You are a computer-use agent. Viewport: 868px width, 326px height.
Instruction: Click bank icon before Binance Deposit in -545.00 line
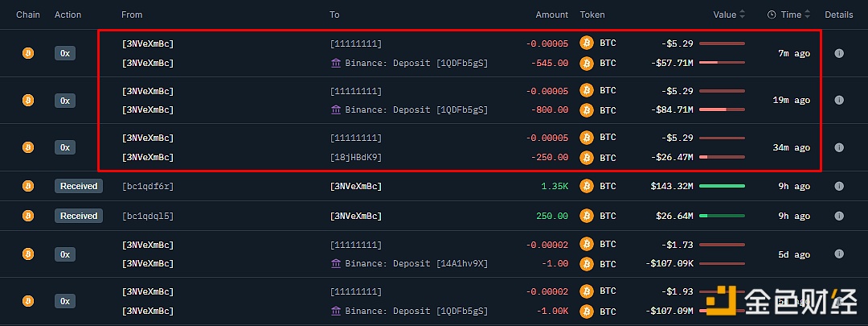335,64
